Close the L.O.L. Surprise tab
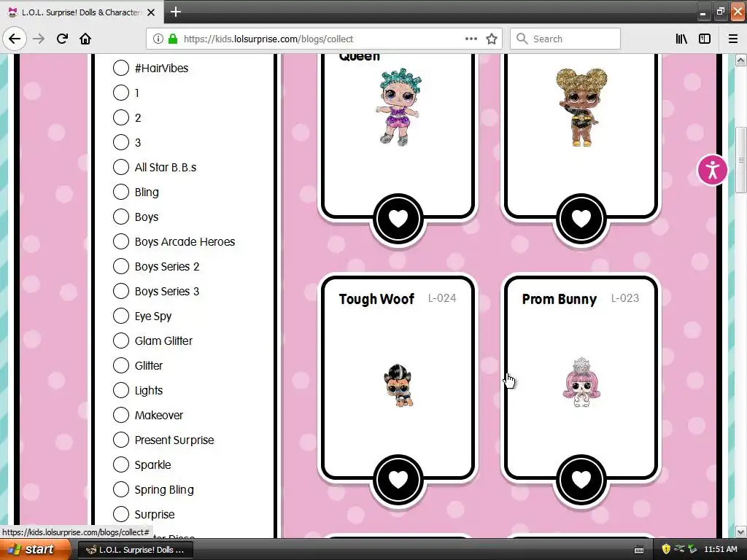 coord(151,12)
